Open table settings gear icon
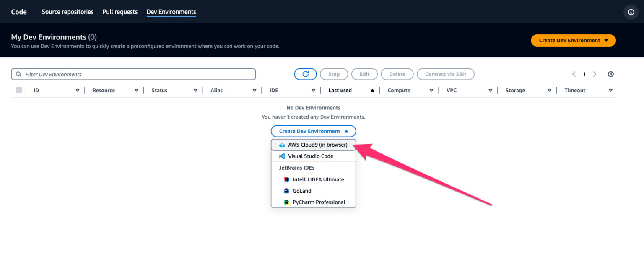644x254 pixels. coord(611,74)
